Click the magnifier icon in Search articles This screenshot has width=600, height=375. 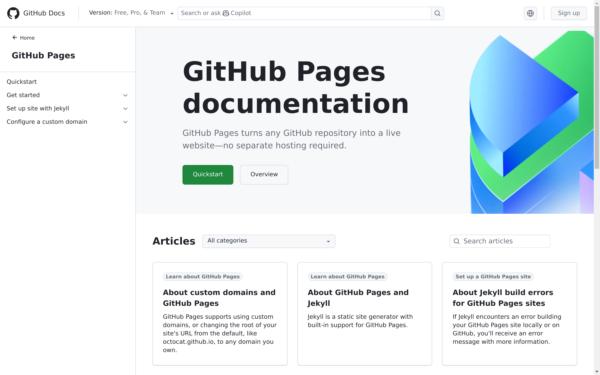tap(456, 241)
